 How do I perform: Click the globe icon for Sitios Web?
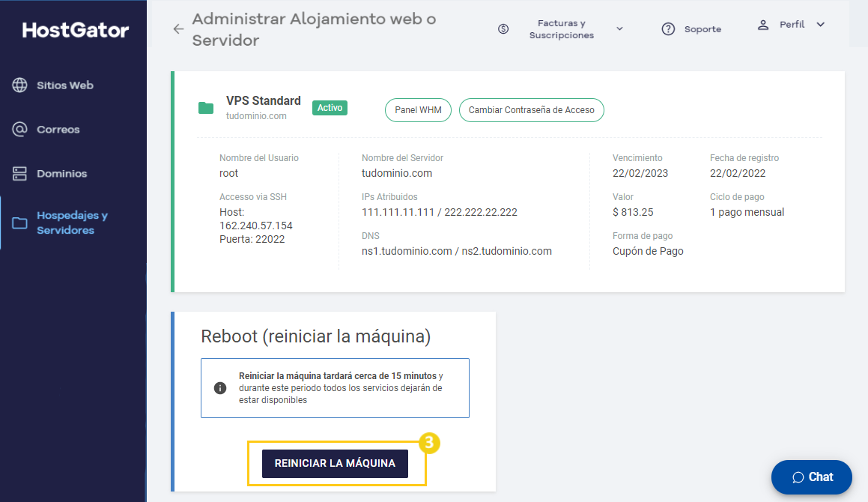click(x=20, y=85)
